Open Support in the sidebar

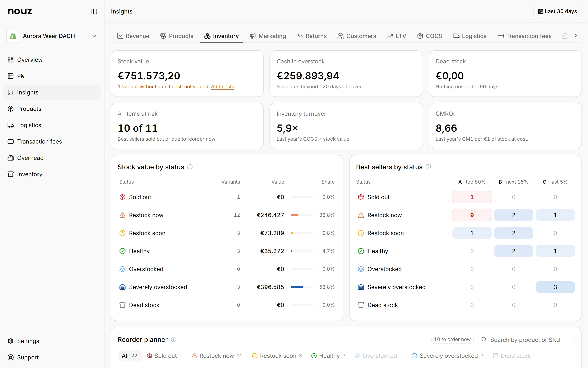click(52, 357)
